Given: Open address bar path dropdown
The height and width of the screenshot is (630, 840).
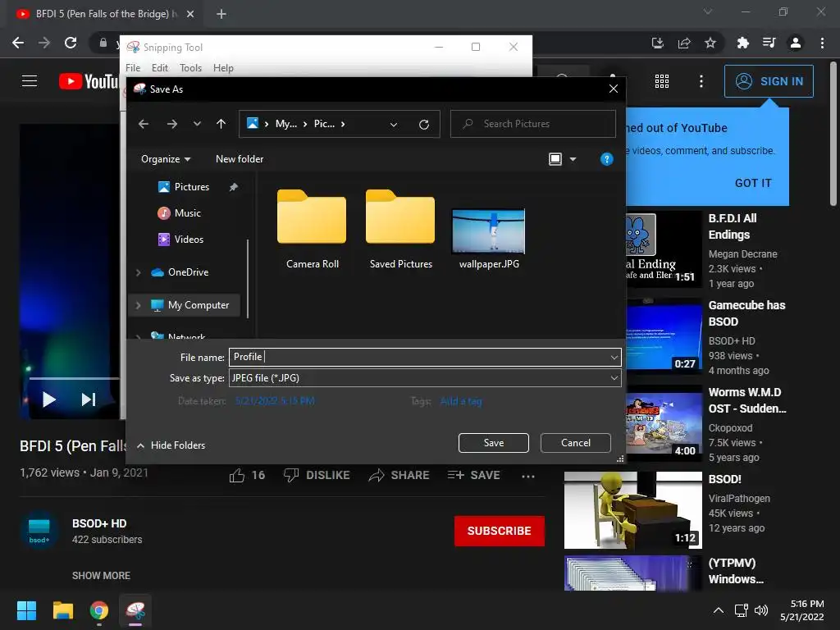Looking at the screenshot, I should tap(394, 125).
